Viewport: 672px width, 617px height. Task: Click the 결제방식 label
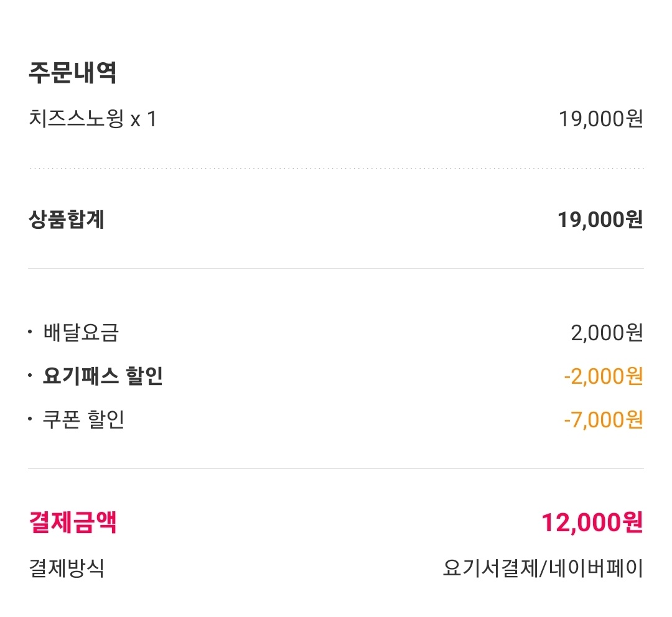tap(67, 568)
